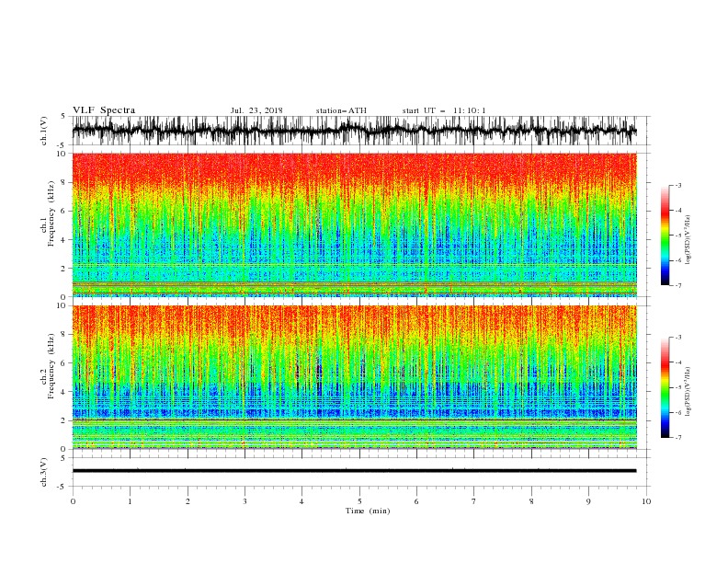Click time axis tick label "6"
728x563 pixels.
(x=416, y=501)
